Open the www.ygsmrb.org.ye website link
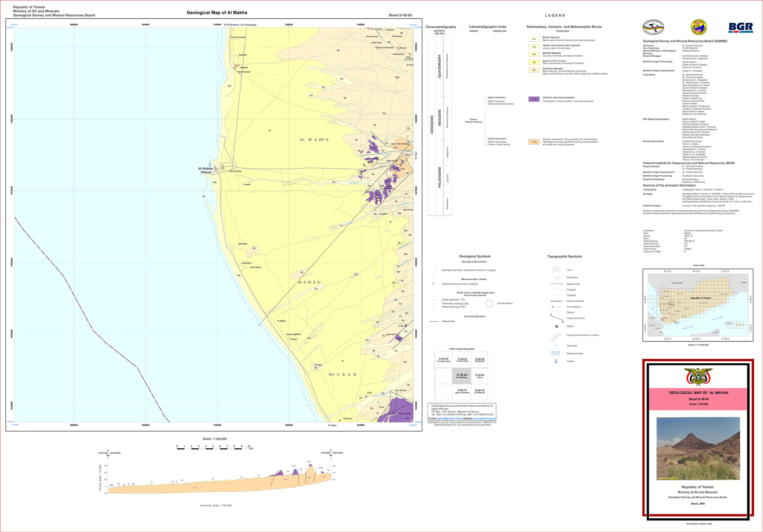The height and width of the screenshot is (532, 763). pyautogui.click(x=484, y=418)
